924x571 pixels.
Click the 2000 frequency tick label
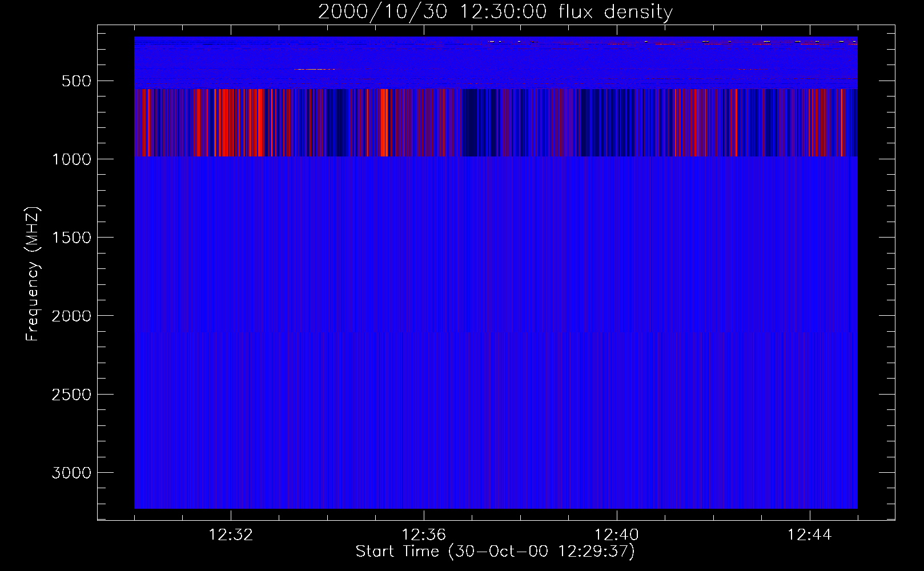tap(71, 316)
